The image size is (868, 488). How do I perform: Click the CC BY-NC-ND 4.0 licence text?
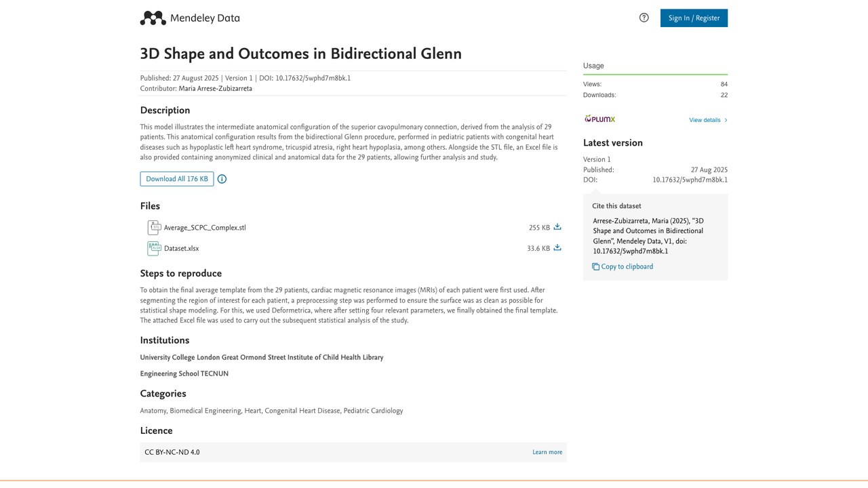[x=172, y=452]
